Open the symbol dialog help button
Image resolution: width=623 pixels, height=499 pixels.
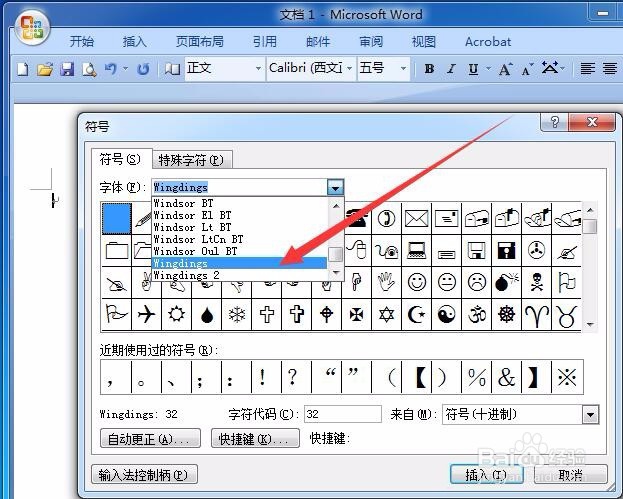pos(555,122)
